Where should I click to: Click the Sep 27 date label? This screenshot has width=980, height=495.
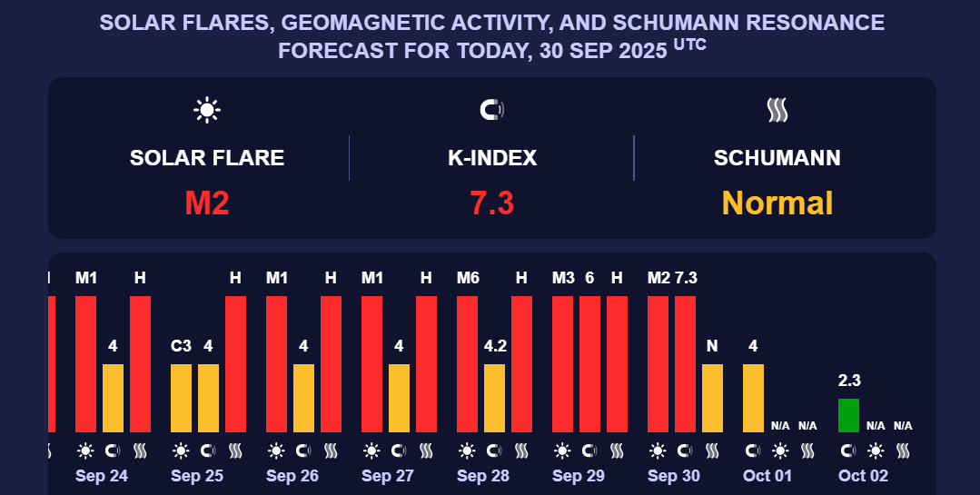(387, 476)
